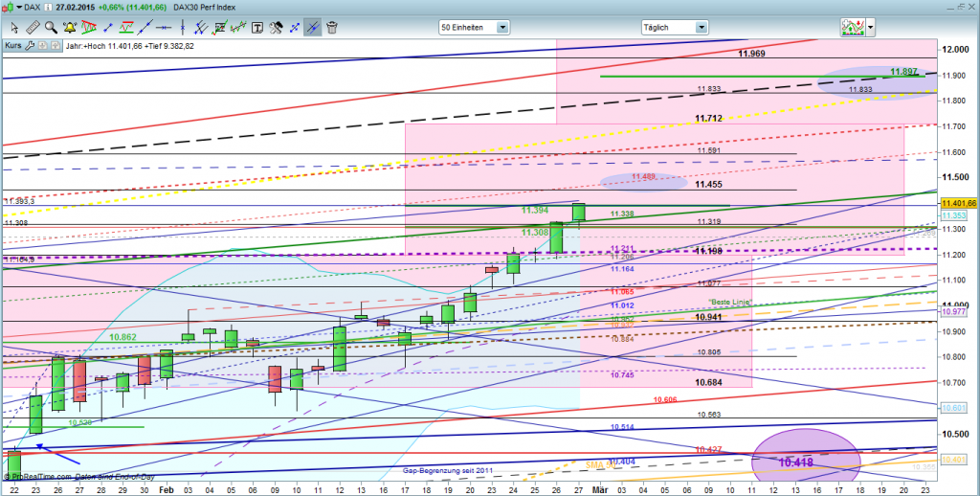Toggle the highlighted diagonal line tool

coord(313,28)
